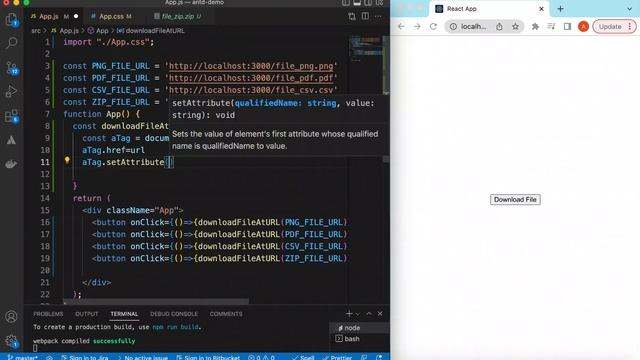This screenshot has height=360, width=640.
Task: Open Manage gear in activity bar
Action: 11,341
